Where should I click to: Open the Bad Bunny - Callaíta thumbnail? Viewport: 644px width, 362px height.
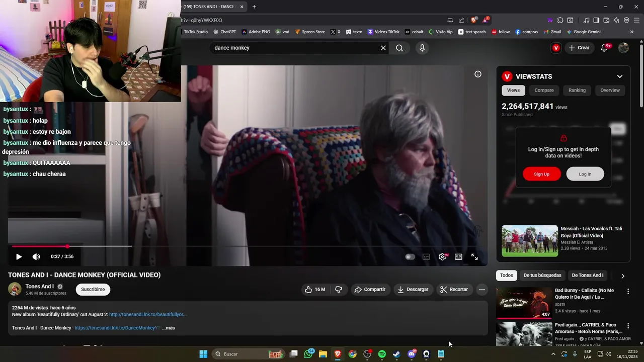(x=524, y=303)
